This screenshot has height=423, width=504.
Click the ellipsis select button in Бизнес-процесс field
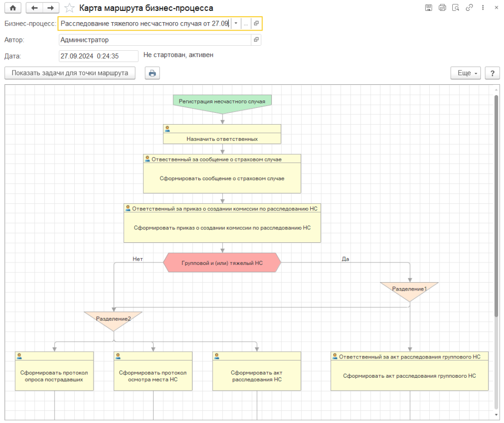(x=246, y=24)
